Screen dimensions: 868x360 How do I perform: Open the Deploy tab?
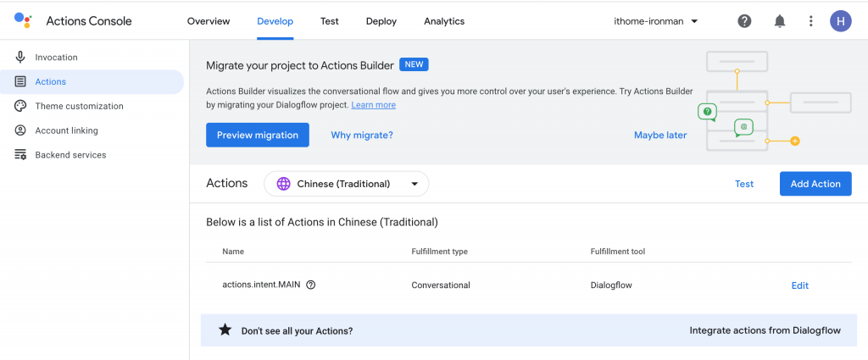click(x=381, y=21)
